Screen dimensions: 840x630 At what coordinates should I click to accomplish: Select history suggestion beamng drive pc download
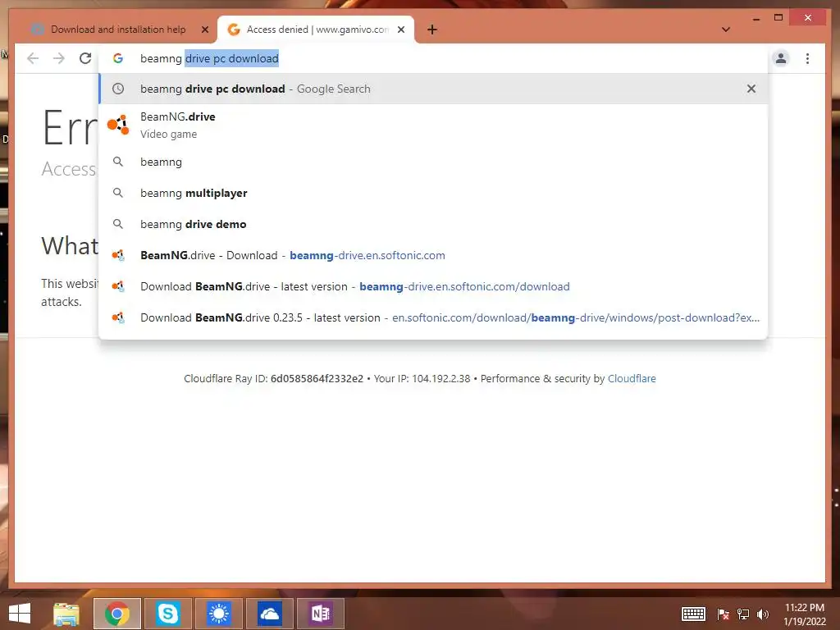pos(433,89)
